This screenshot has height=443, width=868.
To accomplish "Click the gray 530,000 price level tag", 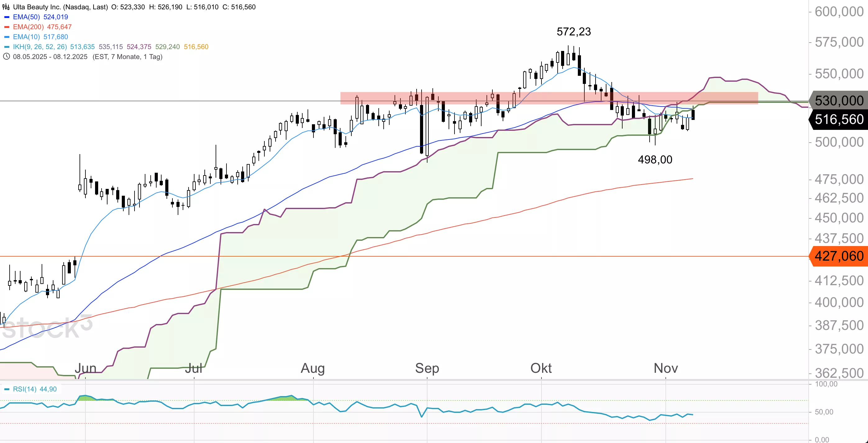I will [839, 101].
